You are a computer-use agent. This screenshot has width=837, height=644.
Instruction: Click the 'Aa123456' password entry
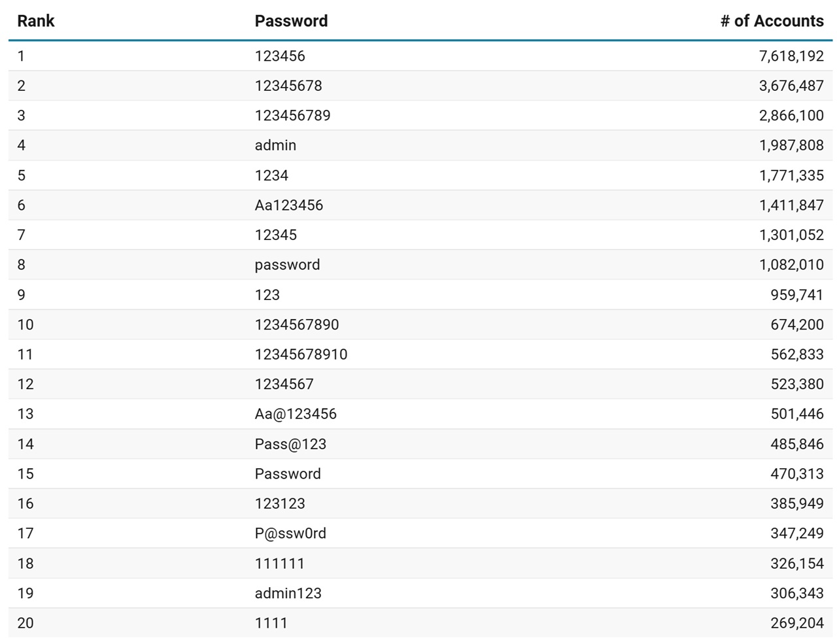click(x=289, y=205)
